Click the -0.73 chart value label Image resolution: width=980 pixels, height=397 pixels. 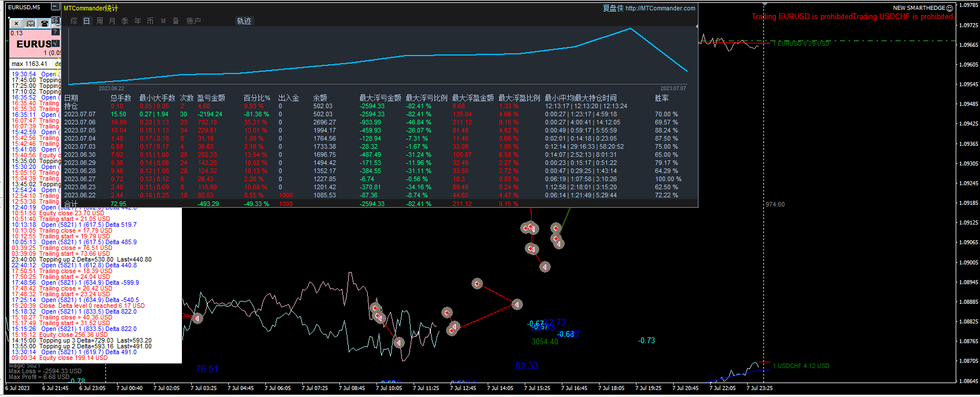[646, 340]
